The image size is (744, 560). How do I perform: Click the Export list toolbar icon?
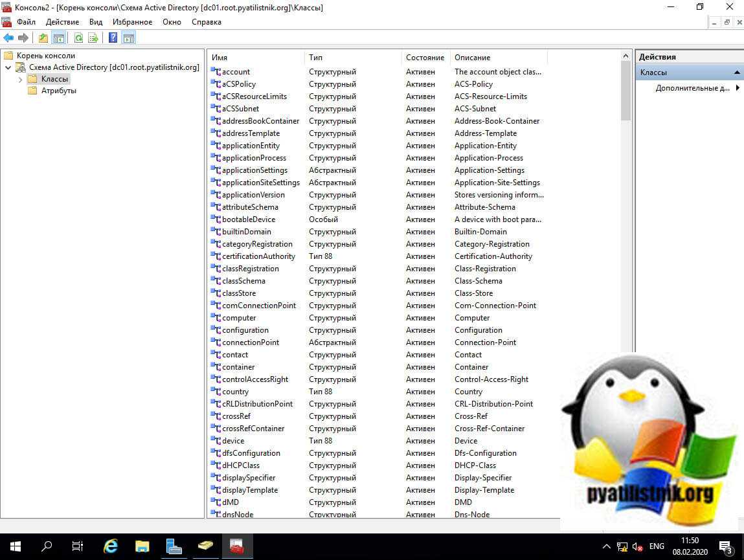[x=93, y=38]
